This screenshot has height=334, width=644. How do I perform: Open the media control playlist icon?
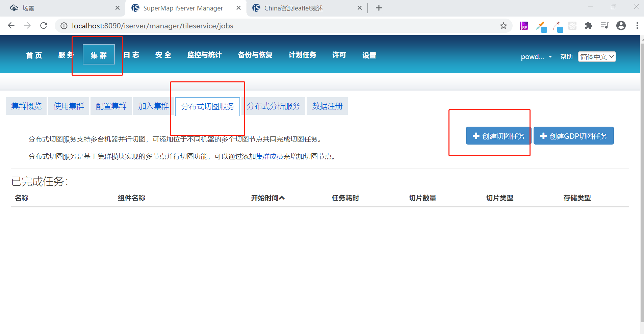(x=604, y=26)
